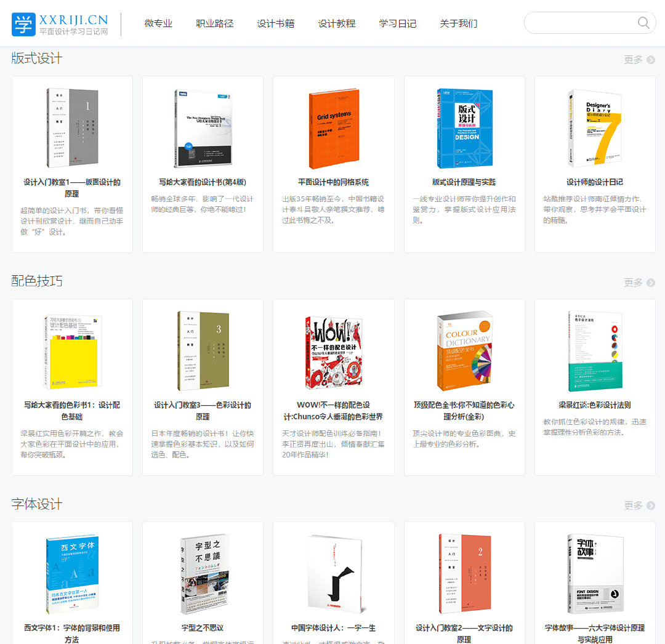Screen dimensions: 665x644
Task: Click title 平面设计中的网格系统
Action: [333, 182]
